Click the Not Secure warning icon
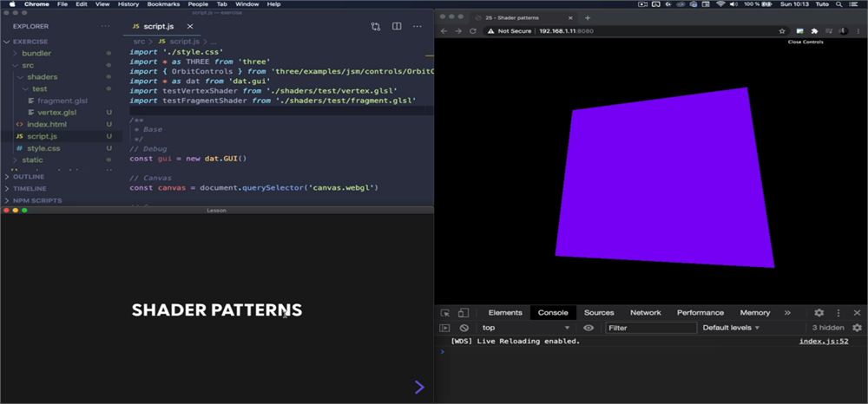This screenshot has width=868, height=404. [490, 31]
